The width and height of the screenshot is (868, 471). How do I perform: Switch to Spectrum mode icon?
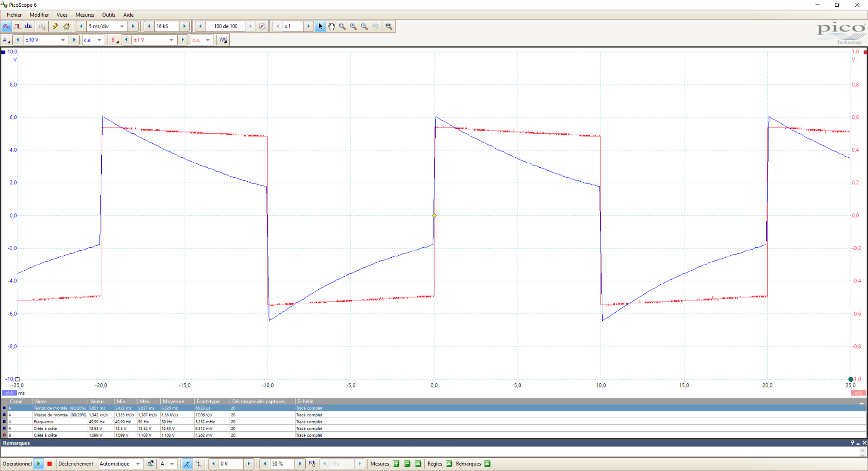(x=28, y=27)
